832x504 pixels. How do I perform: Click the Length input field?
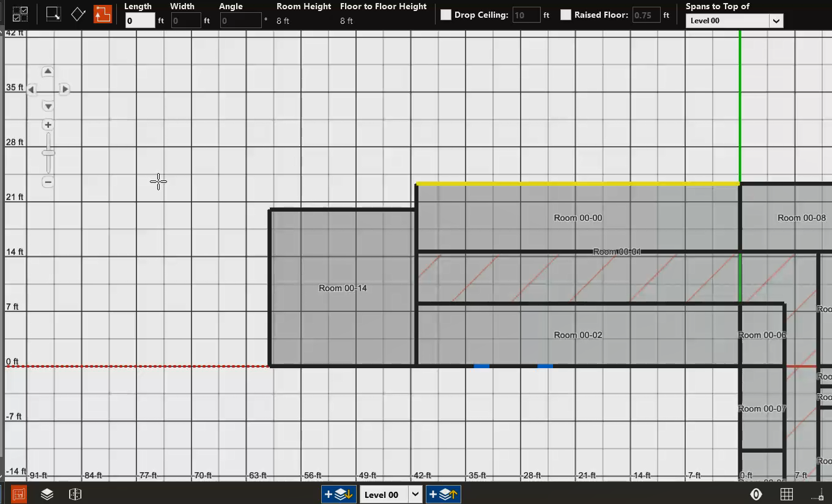(x=139, y=21)
